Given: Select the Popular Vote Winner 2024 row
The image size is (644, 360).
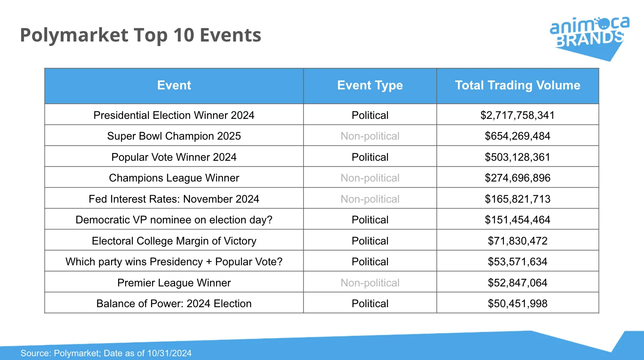Looking at the screenshot, I should pos(174,157).
